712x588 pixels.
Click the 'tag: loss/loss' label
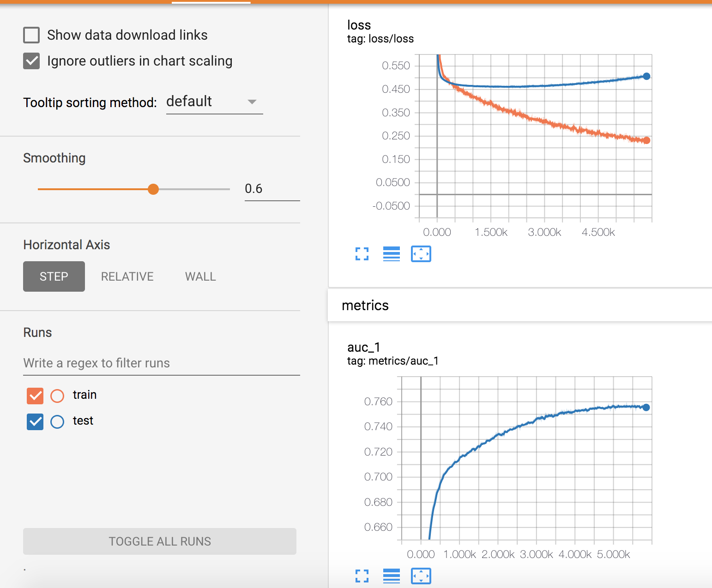380,39
